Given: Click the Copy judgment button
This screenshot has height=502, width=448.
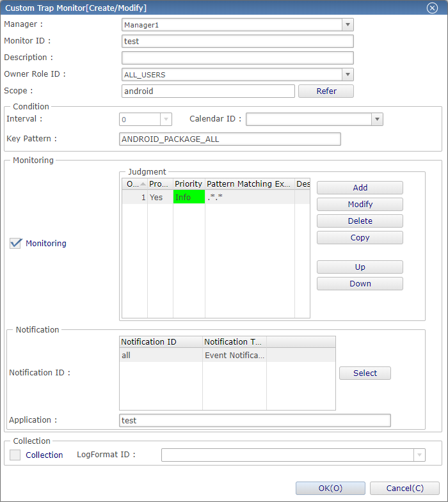Looking at the screenshot, I should tap(360, 237).
